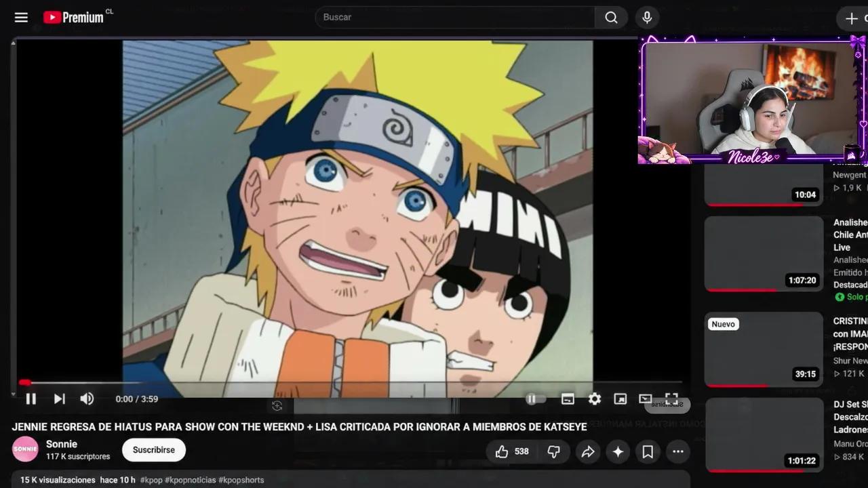The height and width of the screenshot is (488, 868).
Task: Click the video title starting with JENNIE REGRESA
Action: pyautogui.click(x=299, y=427)
